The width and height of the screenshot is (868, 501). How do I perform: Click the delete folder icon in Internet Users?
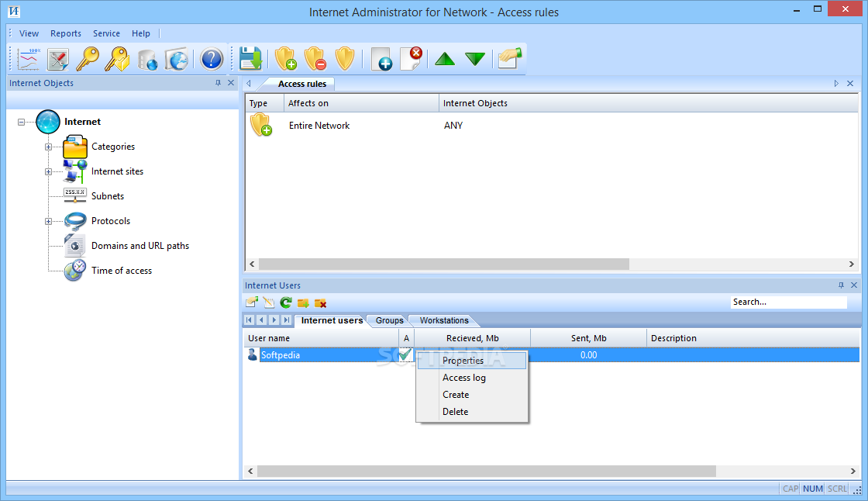(320, 302)
